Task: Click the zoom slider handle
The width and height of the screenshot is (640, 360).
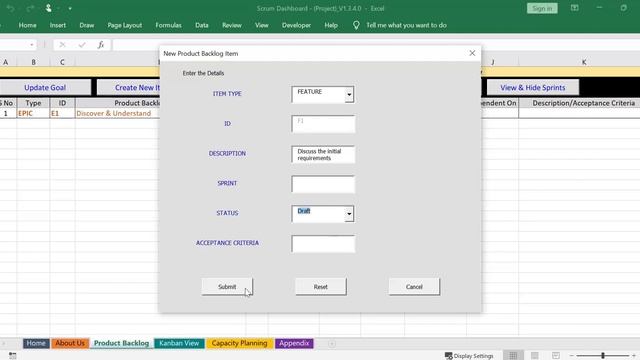Action: tap(603, 356)
